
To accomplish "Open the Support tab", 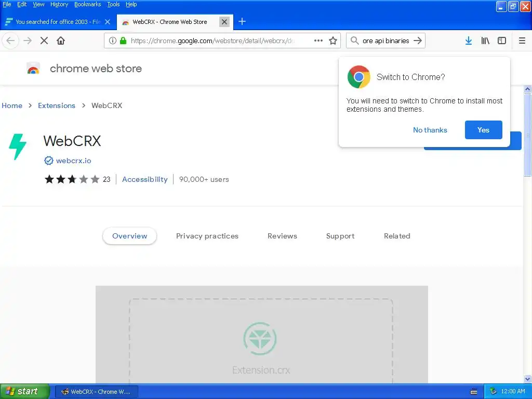I will pyautogui.click(x=340, y=236).
